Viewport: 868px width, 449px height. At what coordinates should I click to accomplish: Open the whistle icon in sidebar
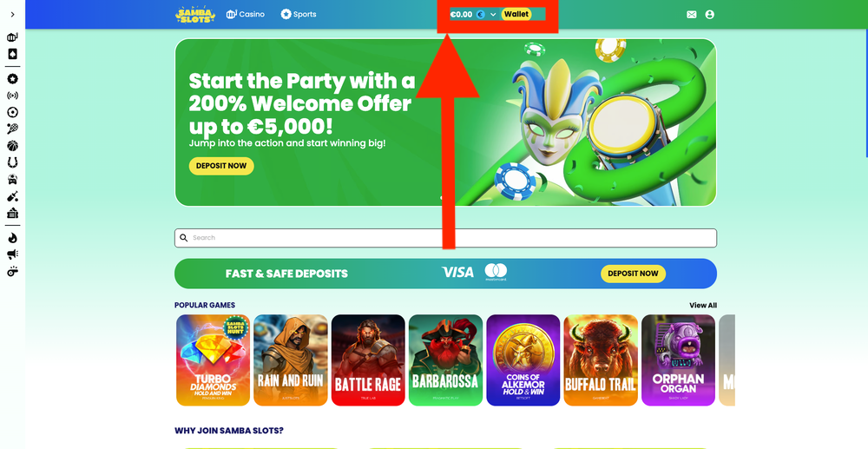[12, 271]
